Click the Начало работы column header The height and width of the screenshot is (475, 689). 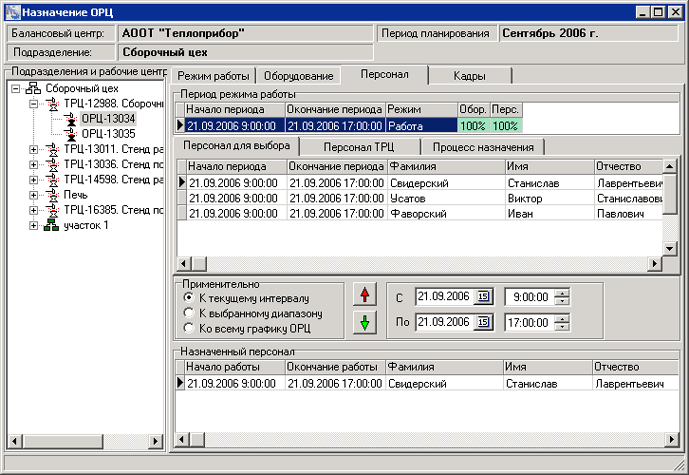(235, 367)
